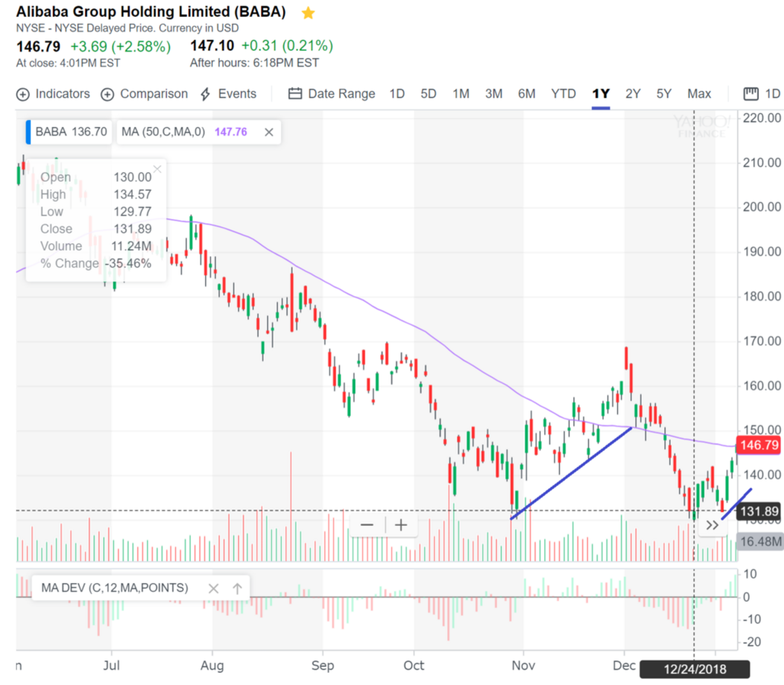Screen dimensions: 784x685
Task: Zoom in with the plus button
Action: tap(401, 525)
